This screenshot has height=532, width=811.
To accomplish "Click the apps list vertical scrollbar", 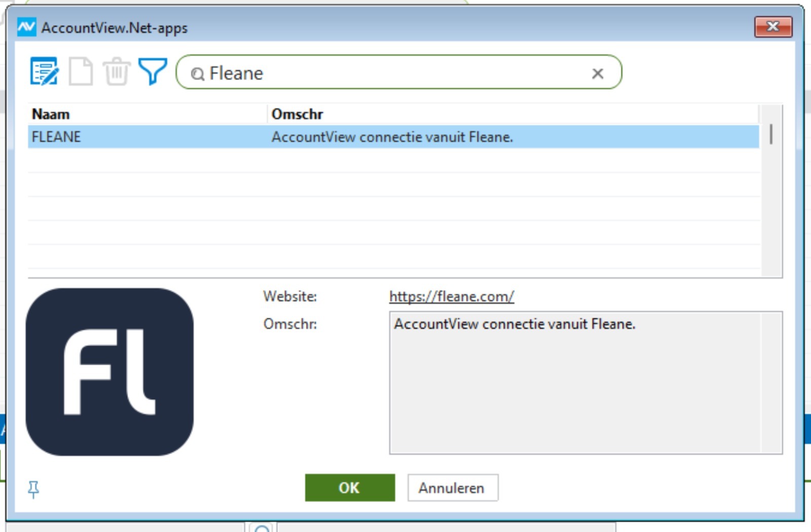I will coord(771,190).
